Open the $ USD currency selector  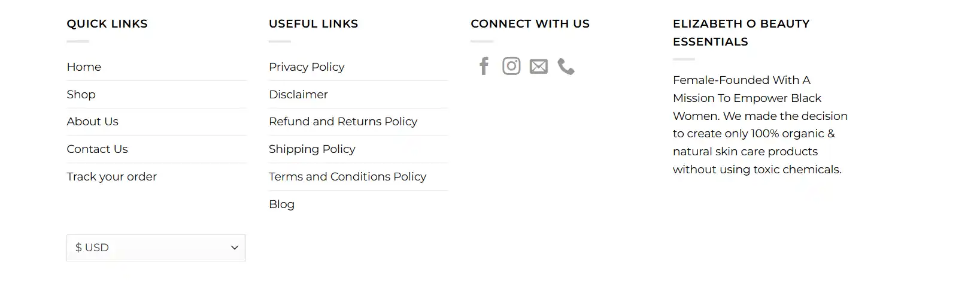point(156,248)
